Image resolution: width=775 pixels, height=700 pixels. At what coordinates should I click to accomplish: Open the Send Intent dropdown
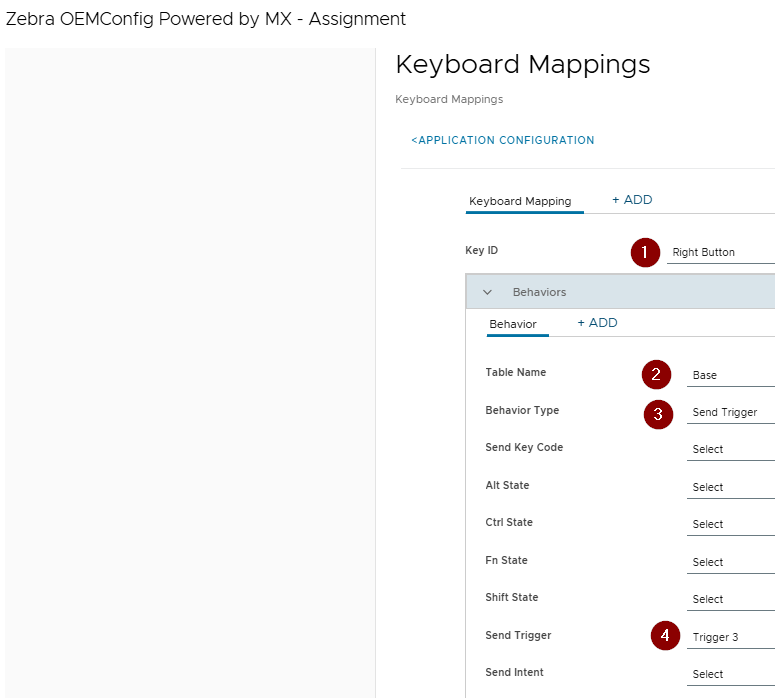tap(731, 674)
